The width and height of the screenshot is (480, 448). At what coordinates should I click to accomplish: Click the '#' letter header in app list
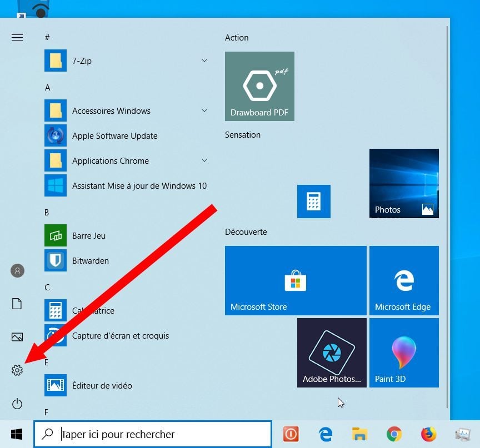47,37
